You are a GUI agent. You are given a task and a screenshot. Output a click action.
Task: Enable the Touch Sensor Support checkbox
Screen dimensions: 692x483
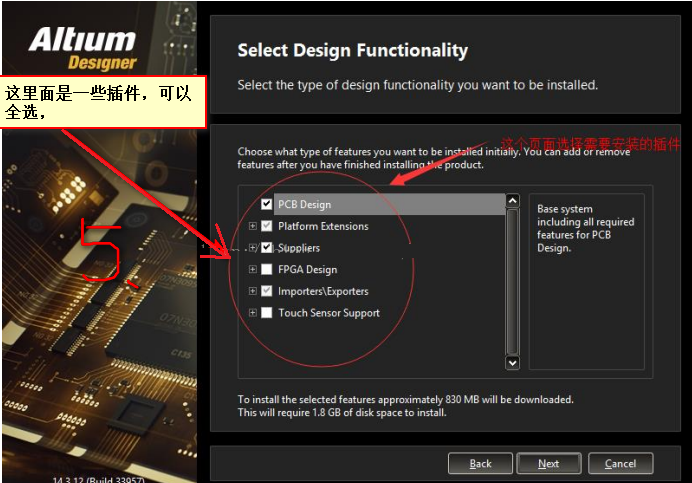[x=266, y=312]
